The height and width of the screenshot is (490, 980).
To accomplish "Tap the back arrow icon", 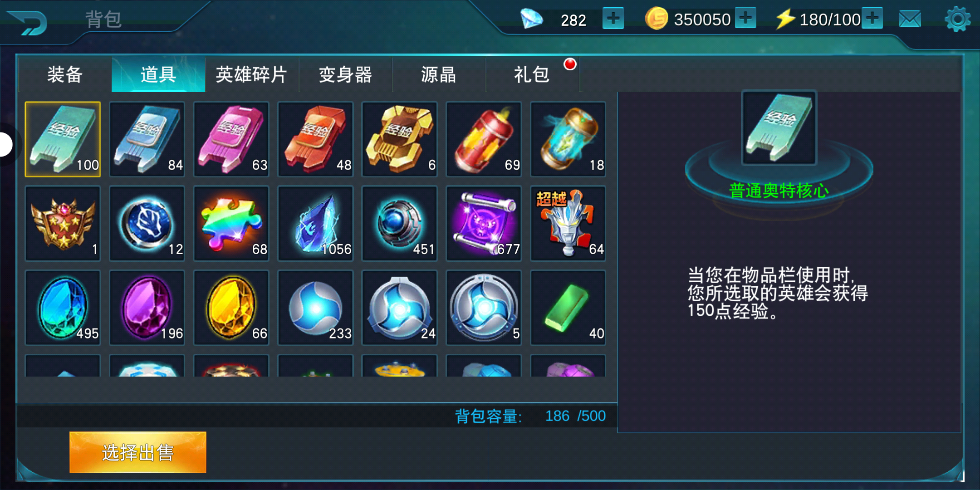I will point(28,23).
